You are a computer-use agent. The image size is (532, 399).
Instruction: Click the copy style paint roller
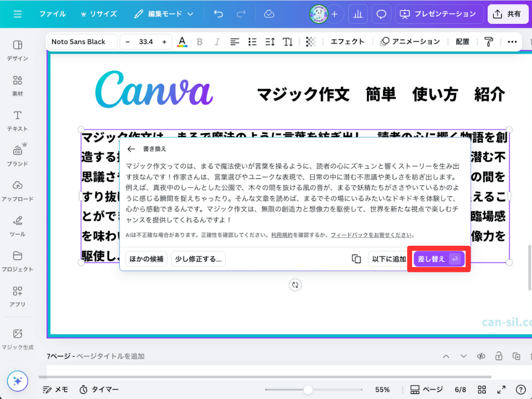click(488, 42)
